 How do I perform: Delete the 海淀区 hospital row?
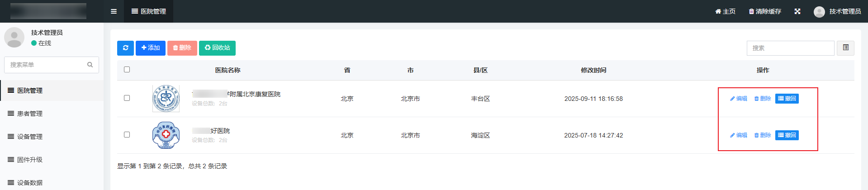pyautogui.click(x=763, y=135)
